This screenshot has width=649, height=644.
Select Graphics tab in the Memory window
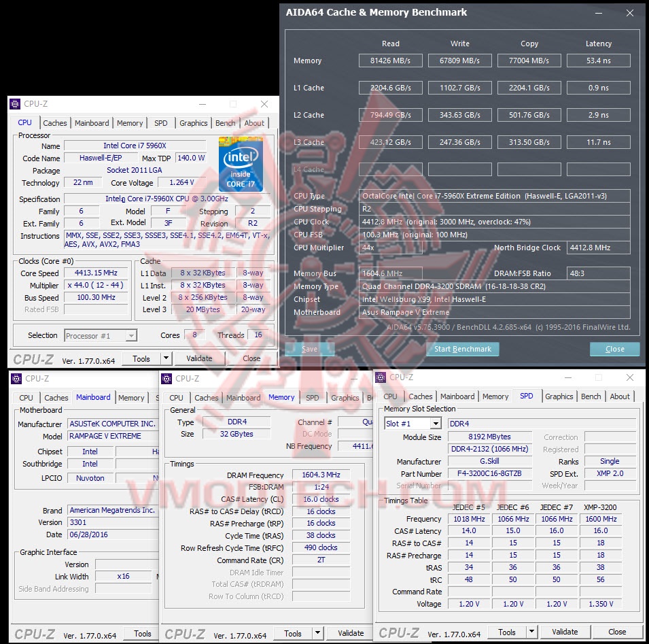click(345, 398)
